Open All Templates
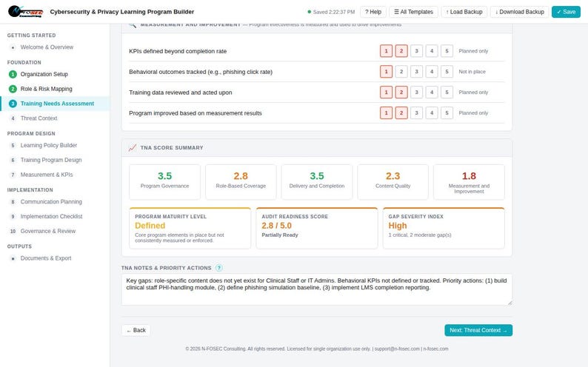The width and height of the screenshot is (588, 367). [414, 12]
